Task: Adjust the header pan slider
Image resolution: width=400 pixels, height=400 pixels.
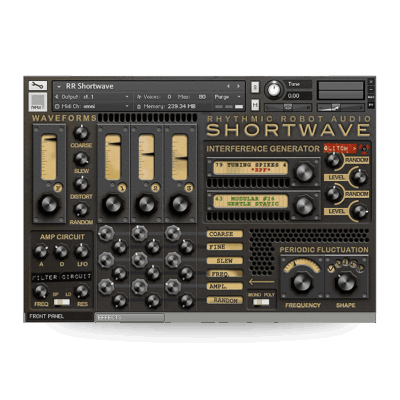Action: click(288, 107)
